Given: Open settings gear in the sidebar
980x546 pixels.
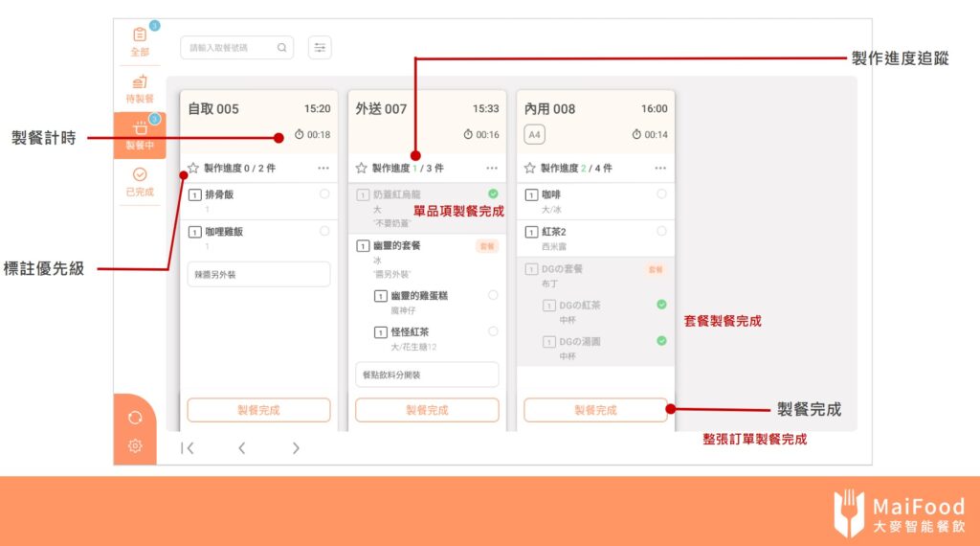Looking at the screenshot, I should point(135,445).
